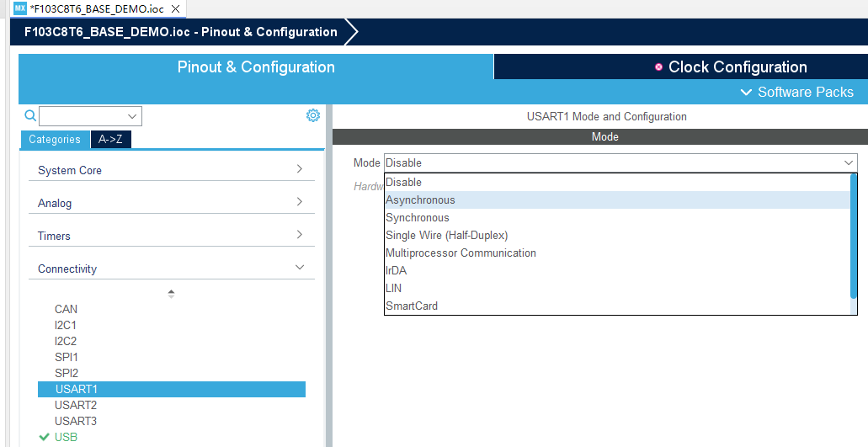Image resolution: width=868 pixels, height=447 pixels.
Task: Select the A->Z tab
Action: click(111, 140)
